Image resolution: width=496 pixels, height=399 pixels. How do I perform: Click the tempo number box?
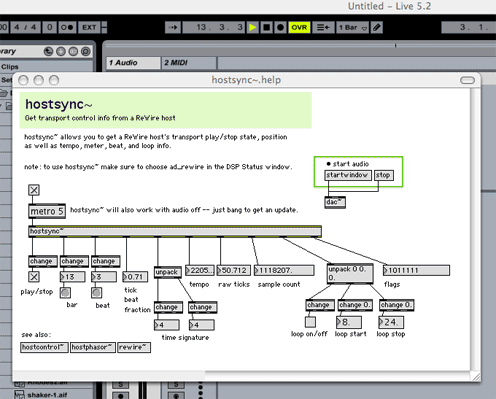(x=200, y=270)
